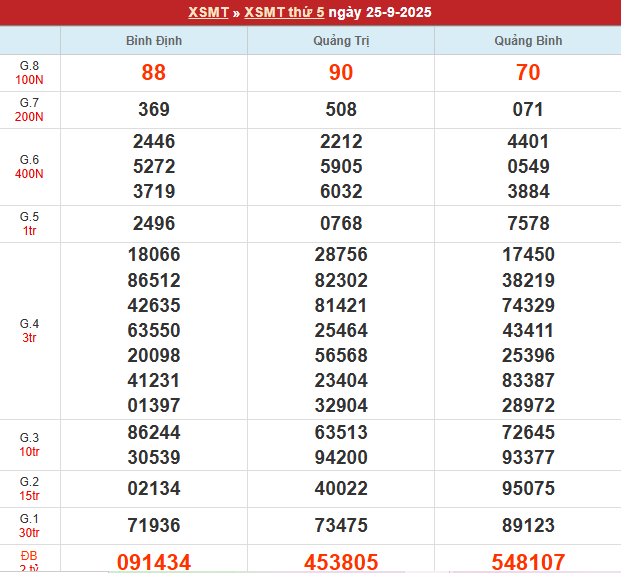Click Quảng Trị G.1 number 73475
The image size is (621, 573).
point(340,526)
